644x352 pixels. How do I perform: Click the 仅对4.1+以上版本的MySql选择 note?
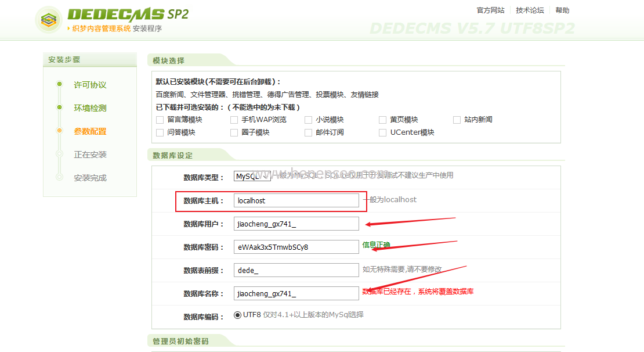click(313, 315)
